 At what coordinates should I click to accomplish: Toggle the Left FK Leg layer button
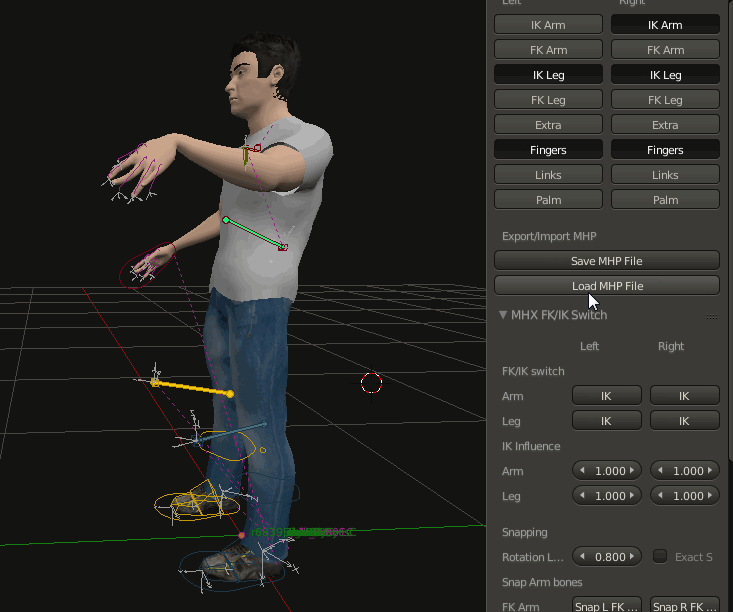(548, 100)
